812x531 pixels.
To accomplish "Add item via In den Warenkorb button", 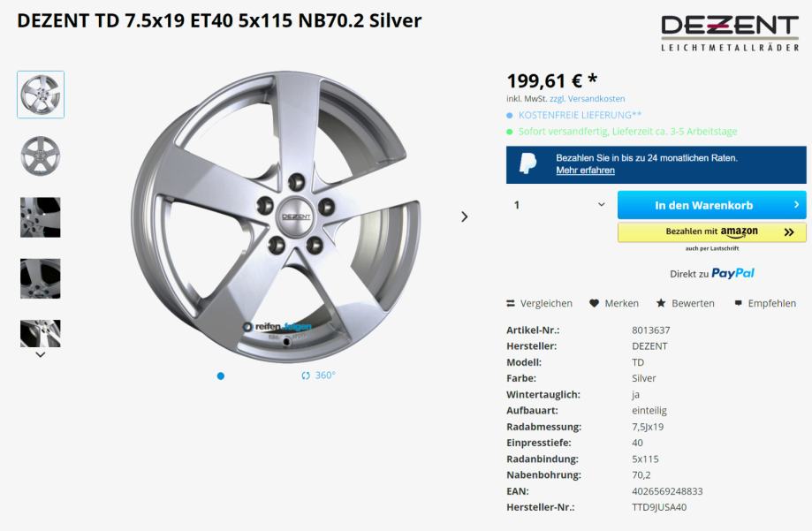I will (711, 205).
